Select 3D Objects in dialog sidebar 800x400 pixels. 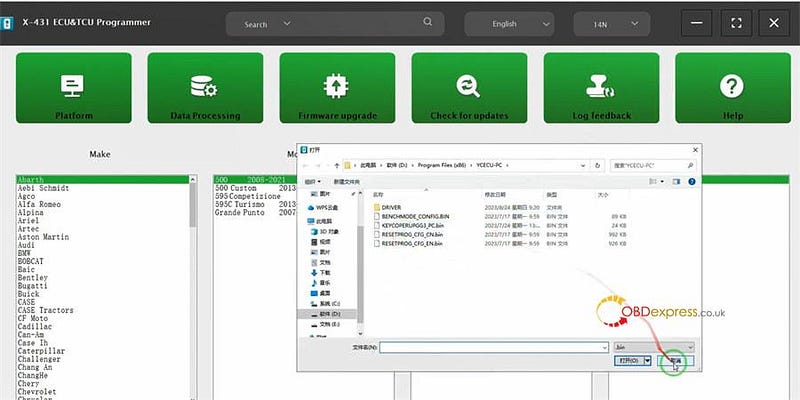[x=324, y=232]
